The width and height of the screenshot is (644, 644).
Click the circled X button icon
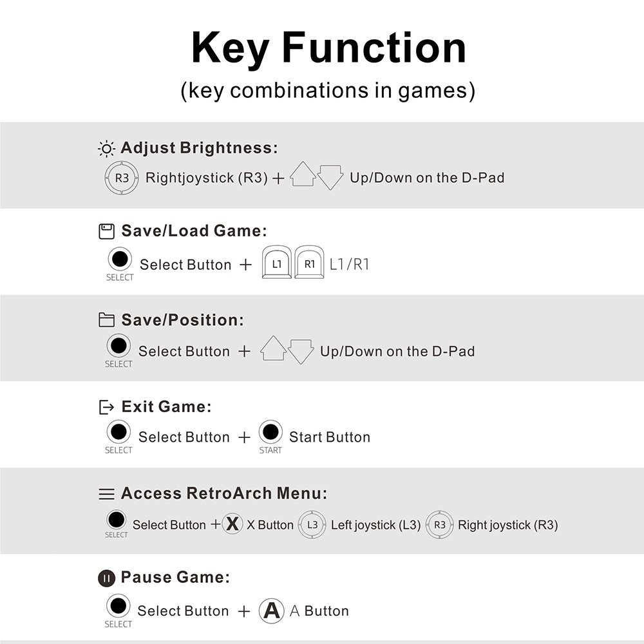232,524
